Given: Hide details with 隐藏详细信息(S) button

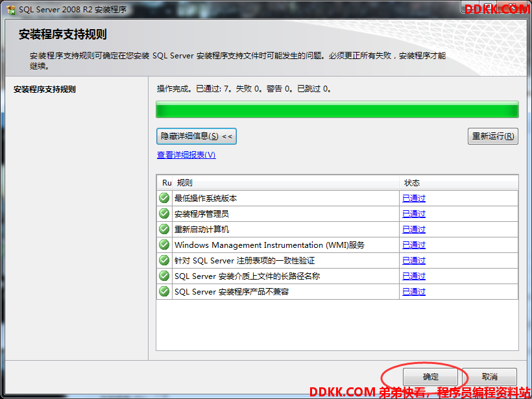Looking at the screenshot, I should coord(197,136).
